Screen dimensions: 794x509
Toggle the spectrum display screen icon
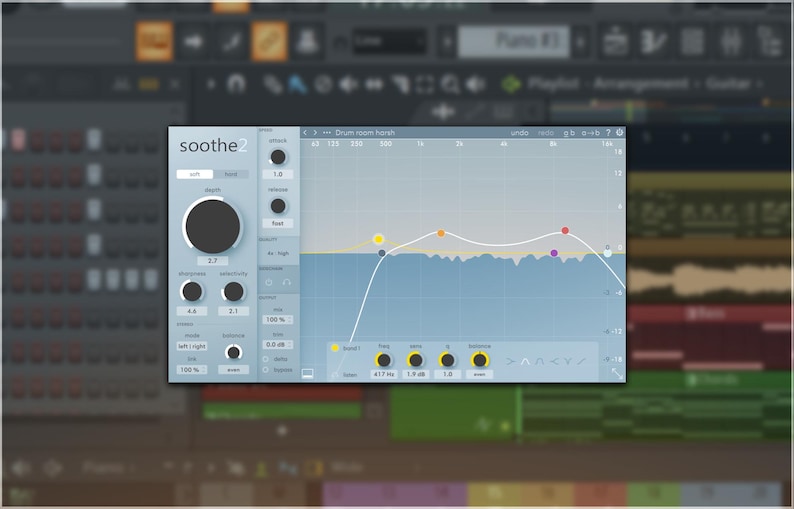pos(307,374)
